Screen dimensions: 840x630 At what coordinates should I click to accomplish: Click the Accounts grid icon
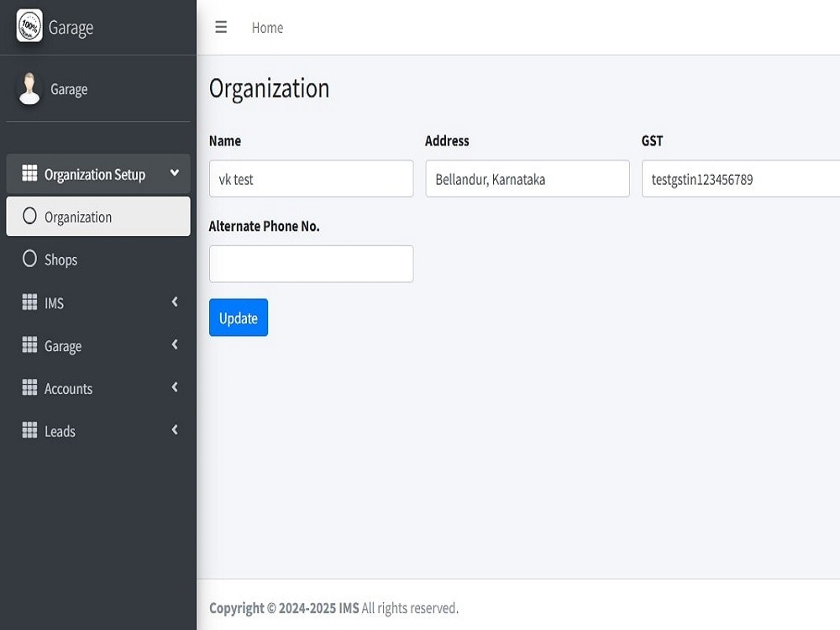click(x=29, y=387)
